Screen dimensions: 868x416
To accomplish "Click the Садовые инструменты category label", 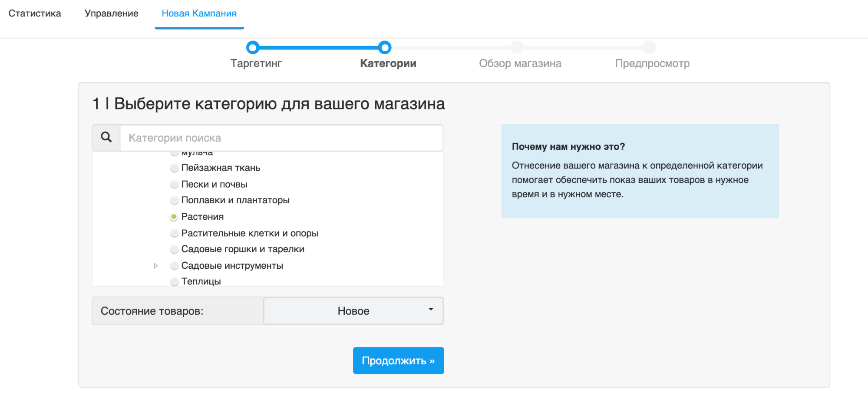I will point(232,266).
